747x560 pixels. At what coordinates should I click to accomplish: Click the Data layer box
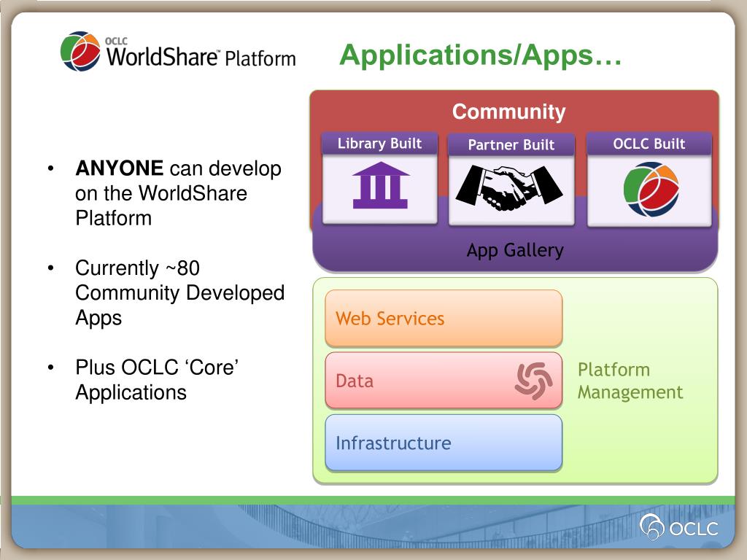(x=444, y=381)
